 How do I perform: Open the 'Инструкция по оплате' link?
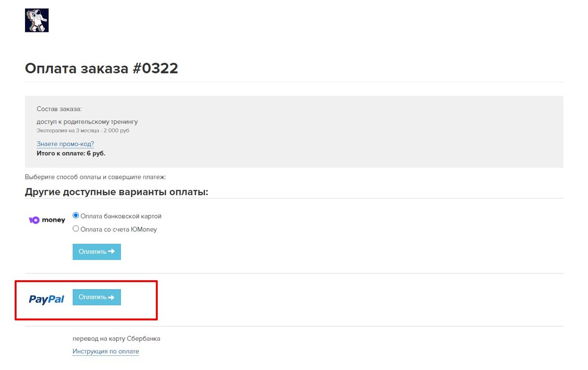[106, 351]
